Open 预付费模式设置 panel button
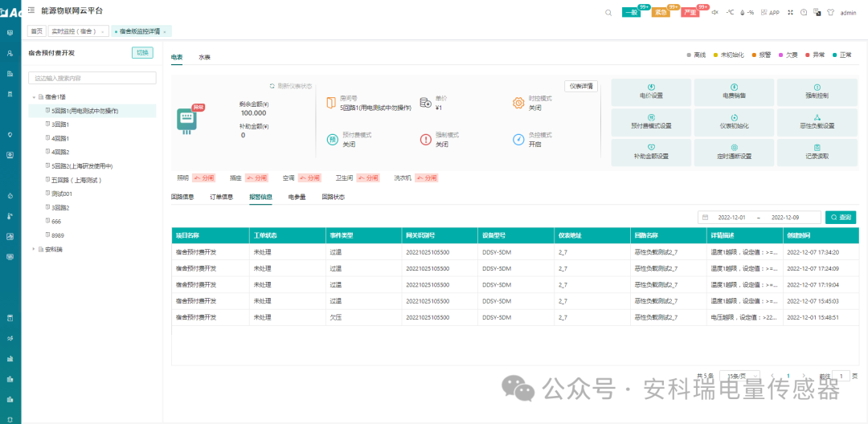 tap(651, 122)
